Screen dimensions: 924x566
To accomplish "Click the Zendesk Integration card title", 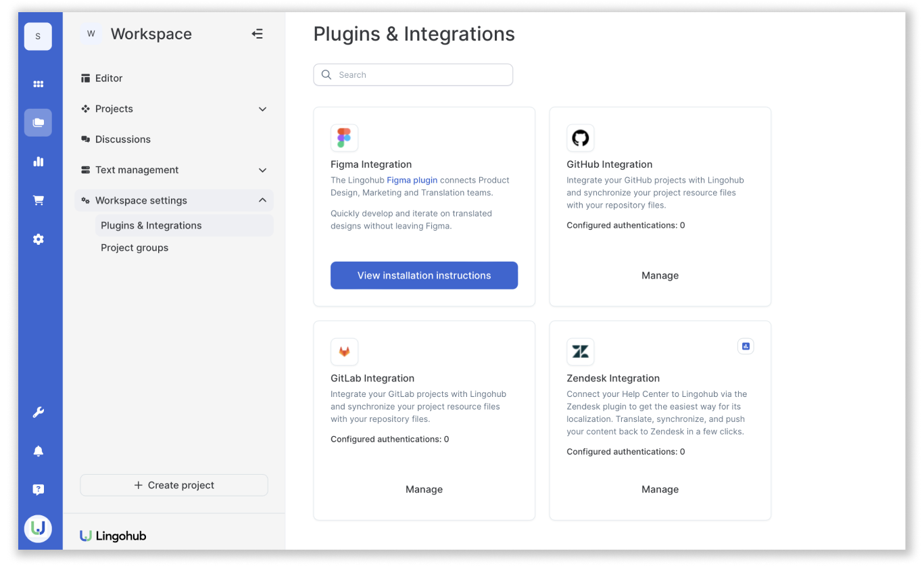I will (x=613, y=378).
